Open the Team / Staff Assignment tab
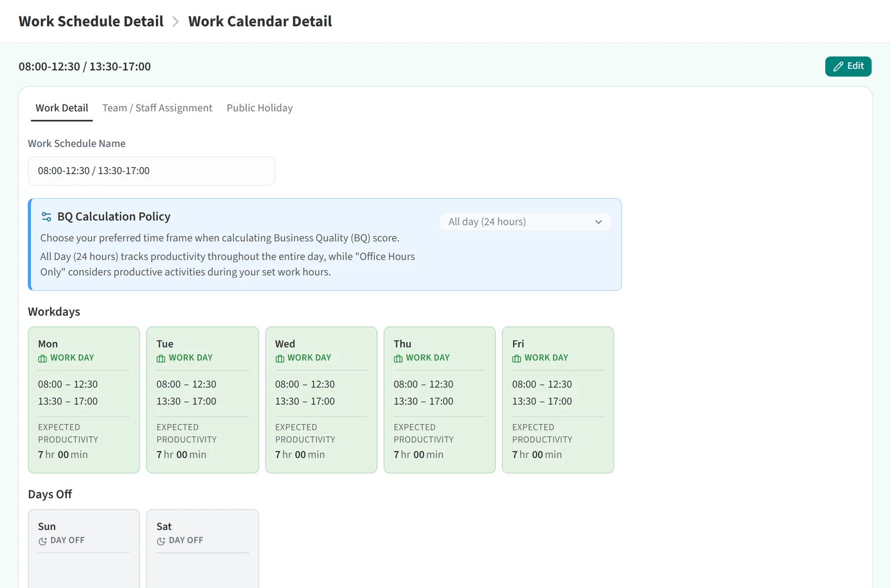This screenshot has width=891, height=588. tap(157, 108)
